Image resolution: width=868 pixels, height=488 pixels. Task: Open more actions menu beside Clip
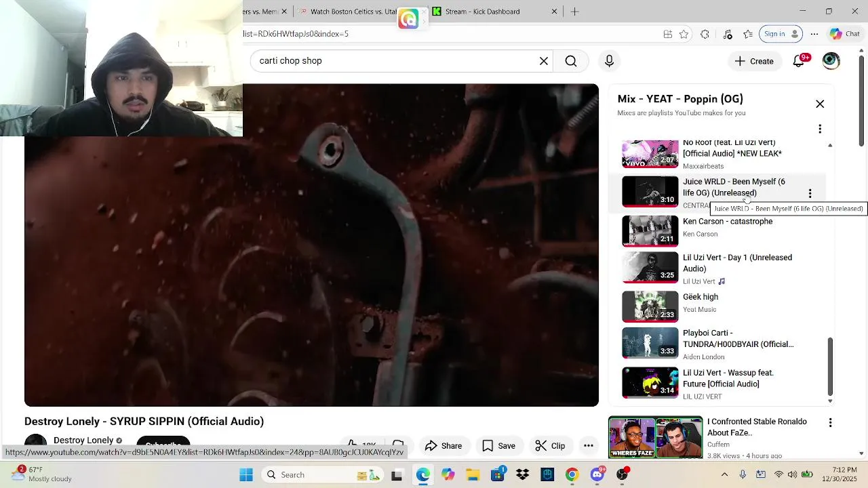(589, 445)
